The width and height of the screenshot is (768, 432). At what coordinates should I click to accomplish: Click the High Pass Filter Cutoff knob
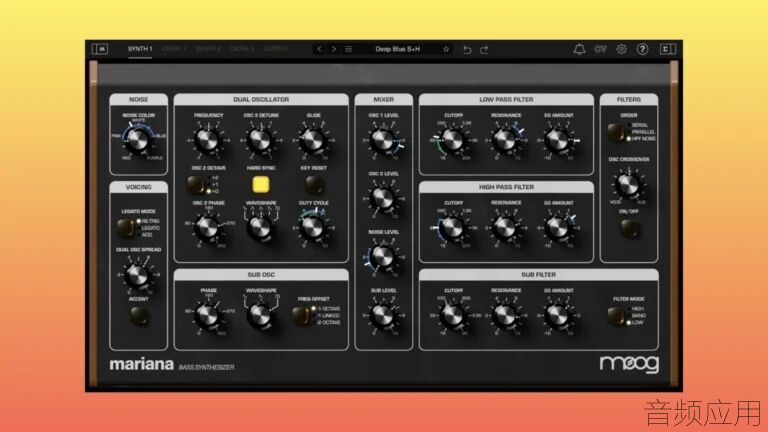[x=453, y=228]
